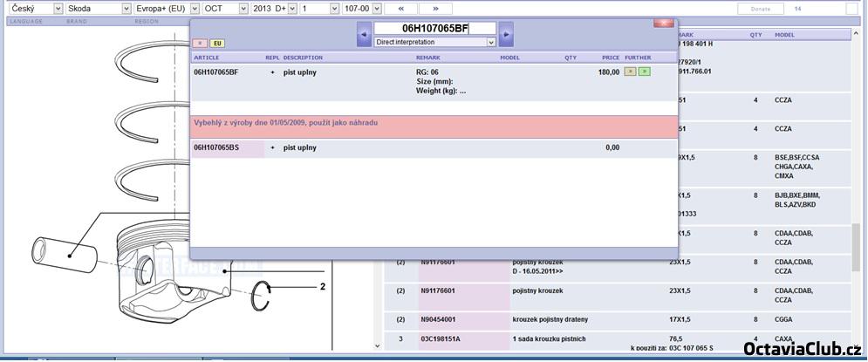Open the Direct interpretation dropdown
Viewport: 868px width, 362px height.
(x=491, y=42)
